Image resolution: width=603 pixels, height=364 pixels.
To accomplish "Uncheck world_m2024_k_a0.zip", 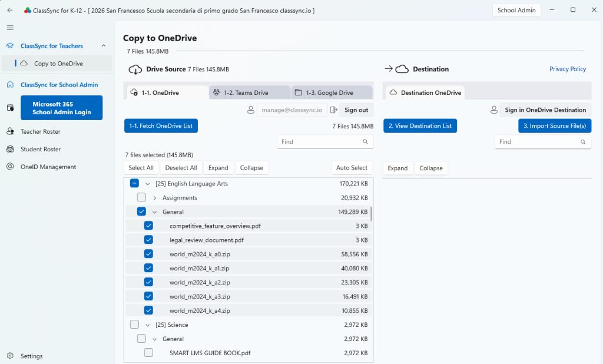I will (x=148, y=254).
